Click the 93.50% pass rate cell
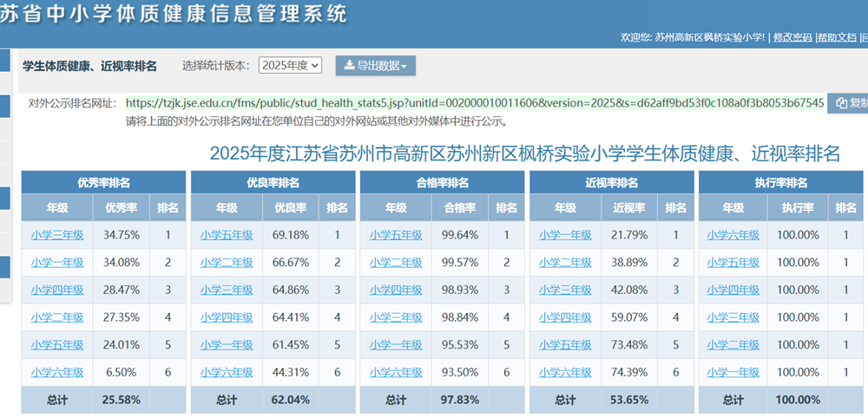The image size is (868, 418). 460,372
